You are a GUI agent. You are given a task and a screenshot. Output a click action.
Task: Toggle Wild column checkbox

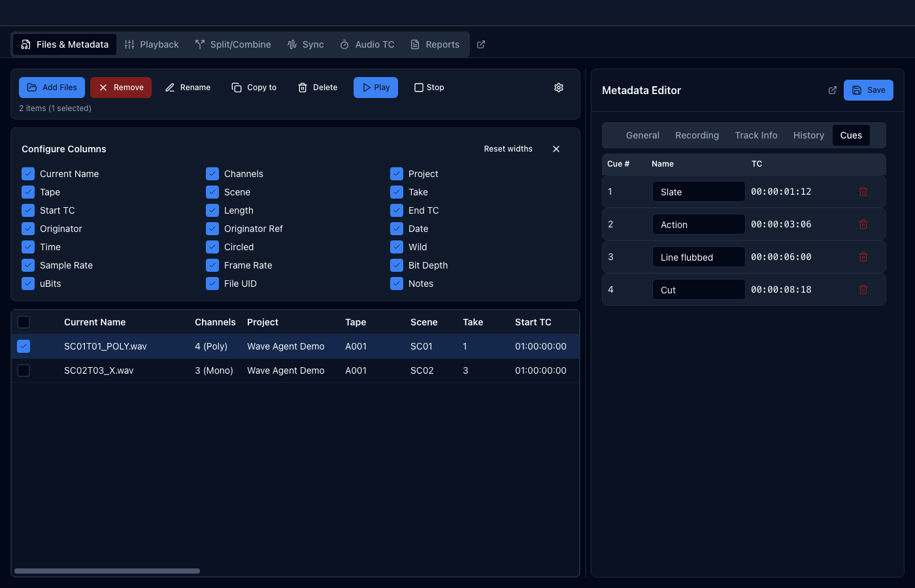click(x=397, y=247)
